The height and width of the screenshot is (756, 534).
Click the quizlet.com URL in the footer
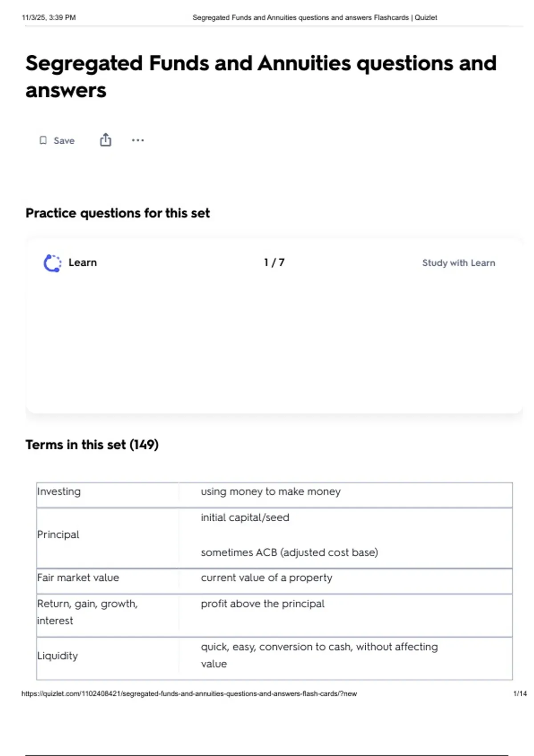[x=189, y=693]
